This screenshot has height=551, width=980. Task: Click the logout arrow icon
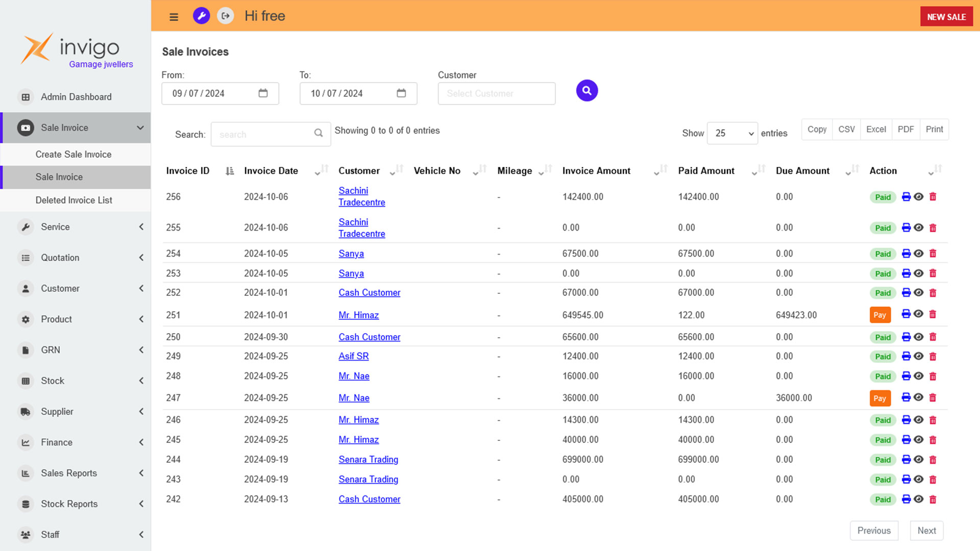tap(225, 16)
